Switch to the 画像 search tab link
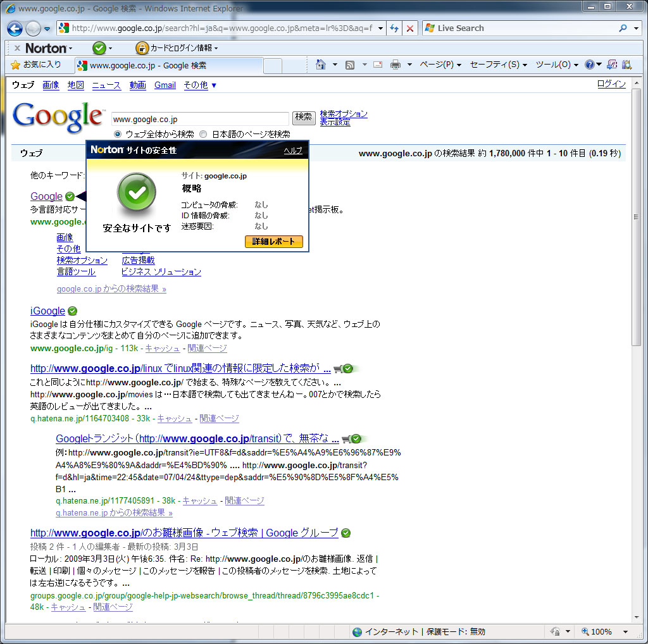 pos(51,85)
